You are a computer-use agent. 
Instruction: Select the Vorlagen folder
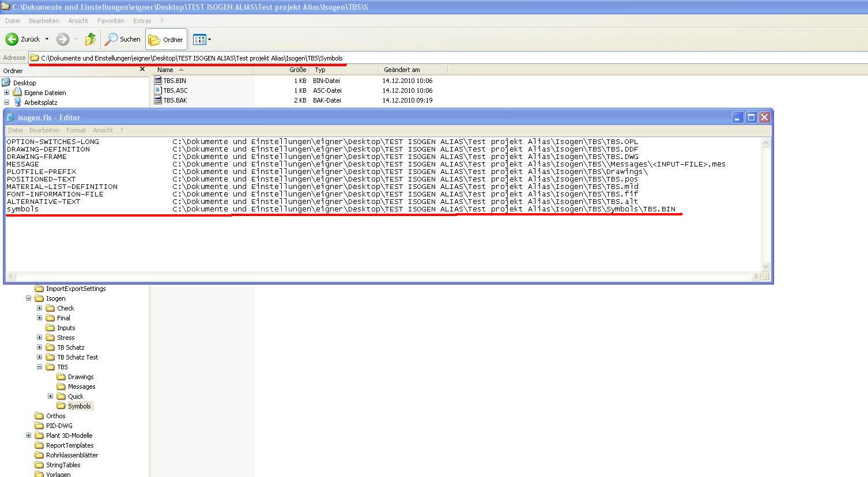tap(58, 474)
